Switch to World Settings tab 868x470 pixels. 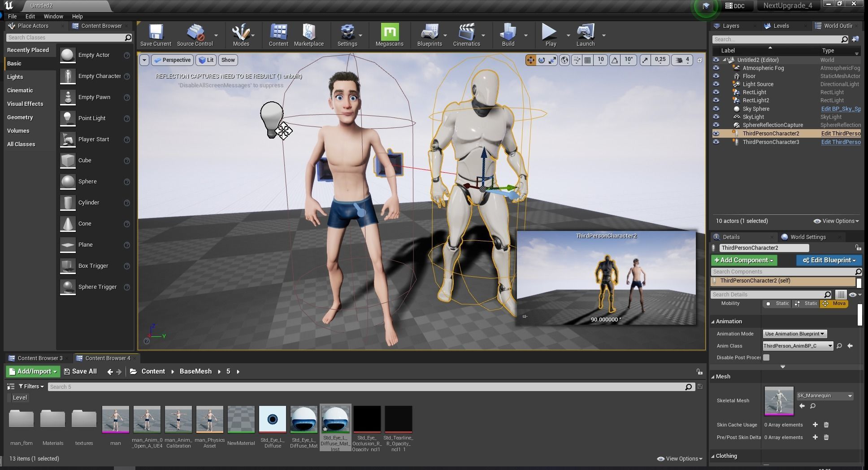point(808,237)
